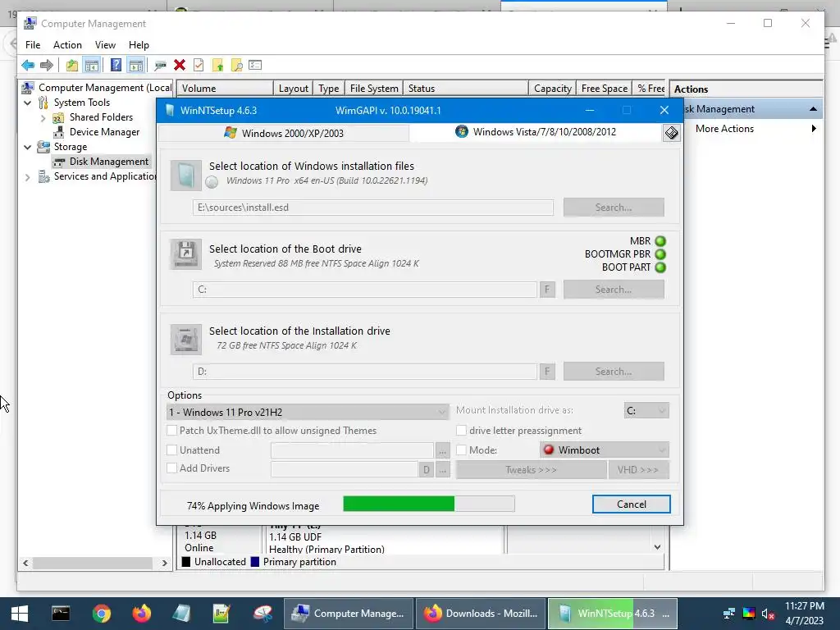
Task: Check the Unattend option
Action: click(x=172, y=450)
